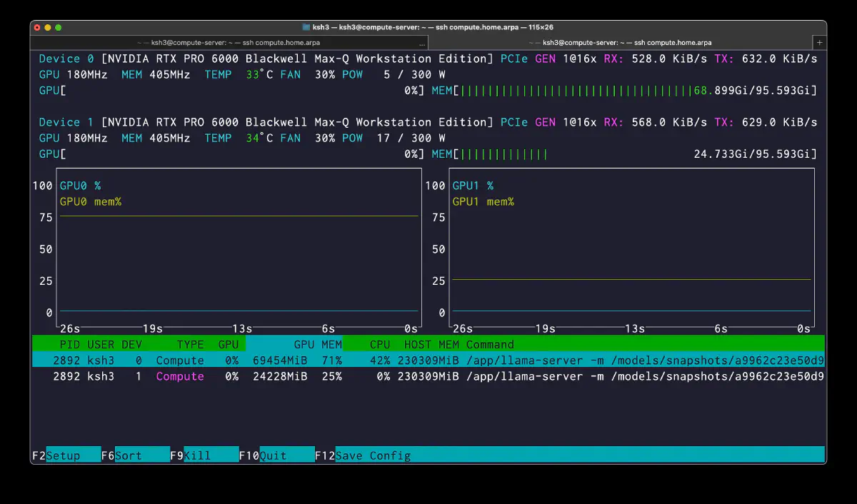The height and width of the screenshot is (504, 857).
Task: Click the GPU0 memory line in the graph
Action: tap(239, 216)
